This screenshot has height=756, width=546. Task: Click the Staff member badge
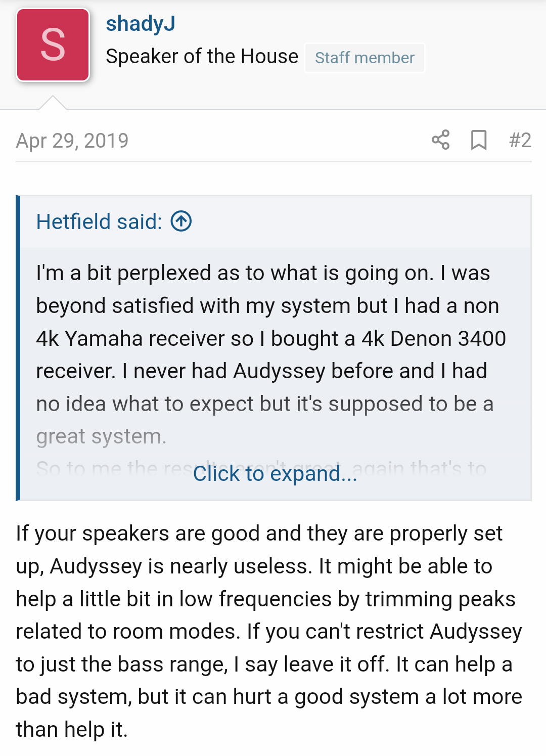tap(365, 58)
